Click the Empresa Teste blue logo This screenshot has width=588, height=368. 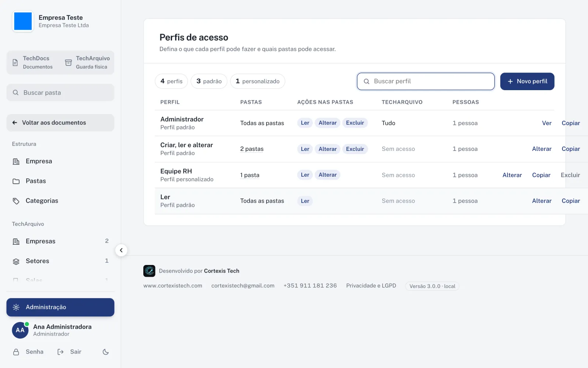[x=23, y=21]
